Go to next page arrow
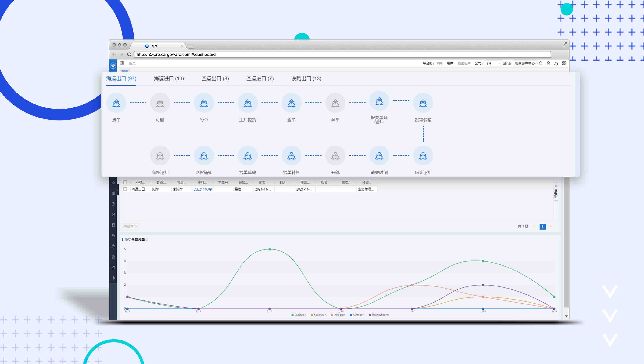This screenshot has width=644, height=364. tap(551, 226)
